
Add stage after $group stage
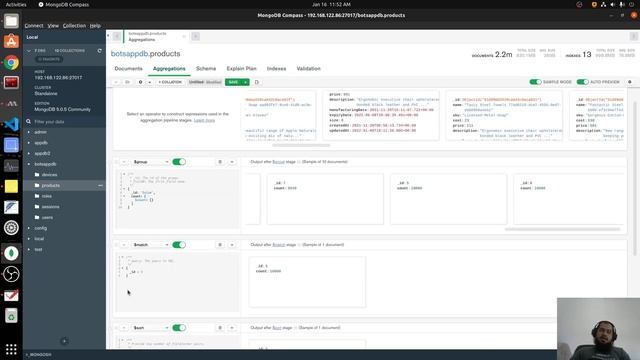pos(232,162)
